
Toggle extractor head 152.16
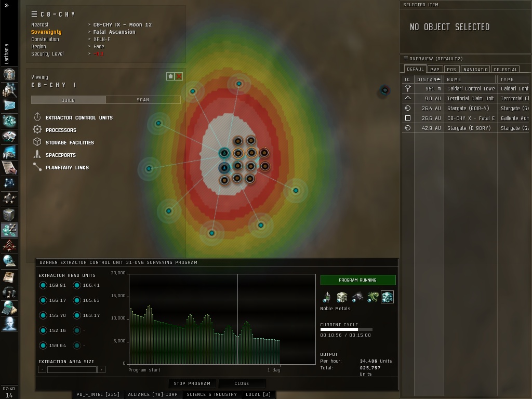[x=43, y=330]
